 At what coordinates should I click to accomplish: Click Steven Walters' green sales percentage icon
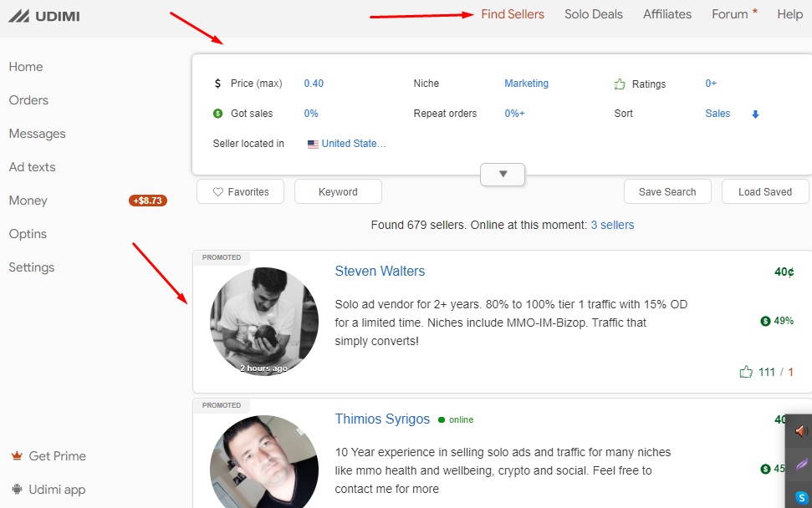[x=765, y=321]
